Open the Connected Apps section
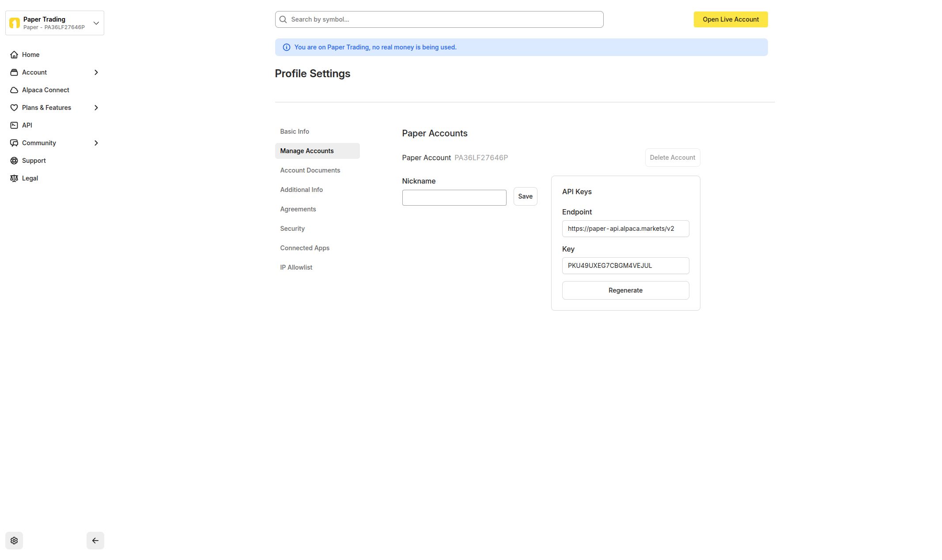This screenshot has width=942, height=560. [x=305, y=248]
